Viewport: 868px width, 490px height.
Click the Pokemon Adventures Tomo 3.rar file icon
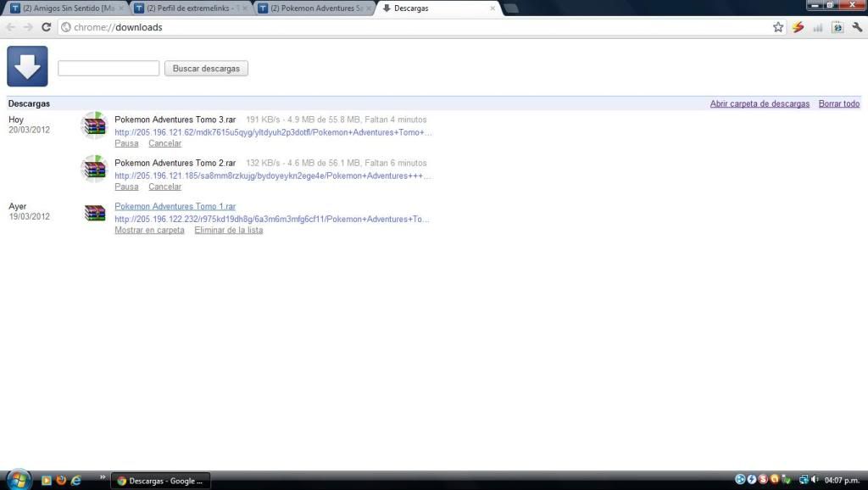(x=94, y=125)
